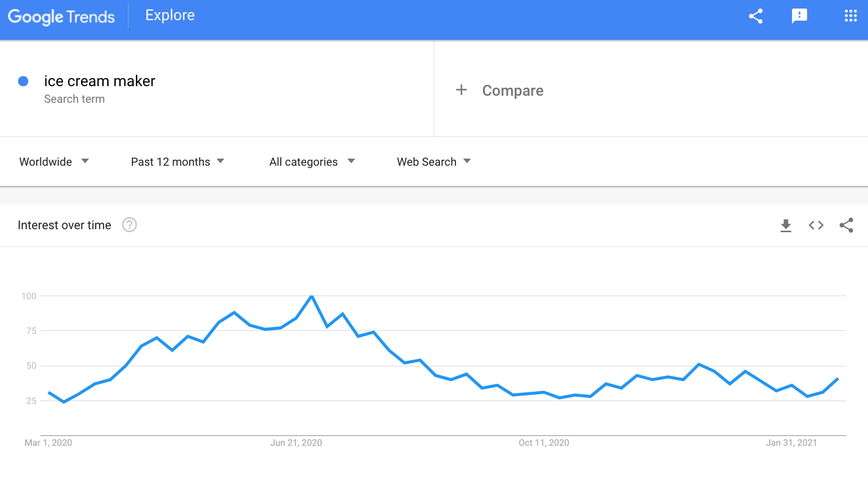Open the Worldwide region dropdown
This screenshot has width=868, height=477.
[54, 162]
